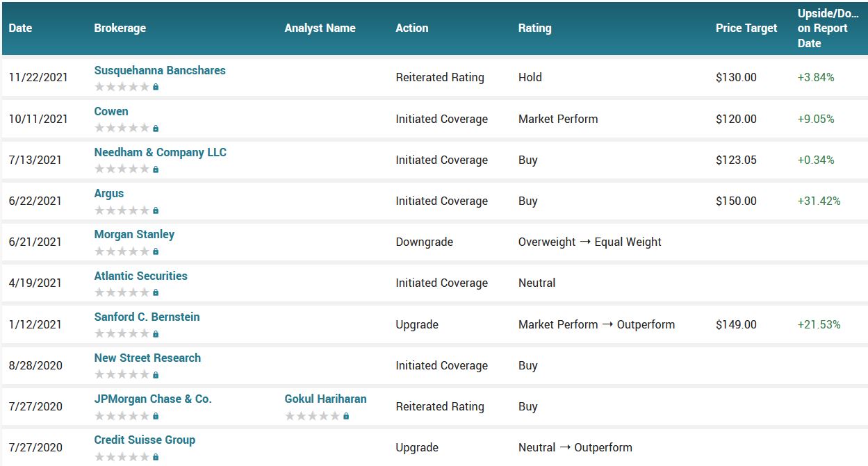Sort by the Date column header
Screen dimensions: 868x466
point(21,28)
